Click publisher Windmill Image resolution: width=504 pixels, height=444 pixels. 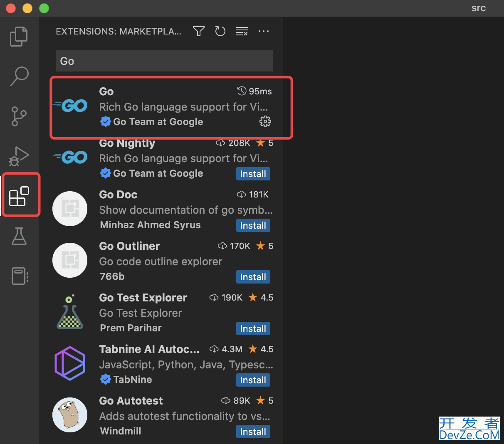[x=121, y=431]
